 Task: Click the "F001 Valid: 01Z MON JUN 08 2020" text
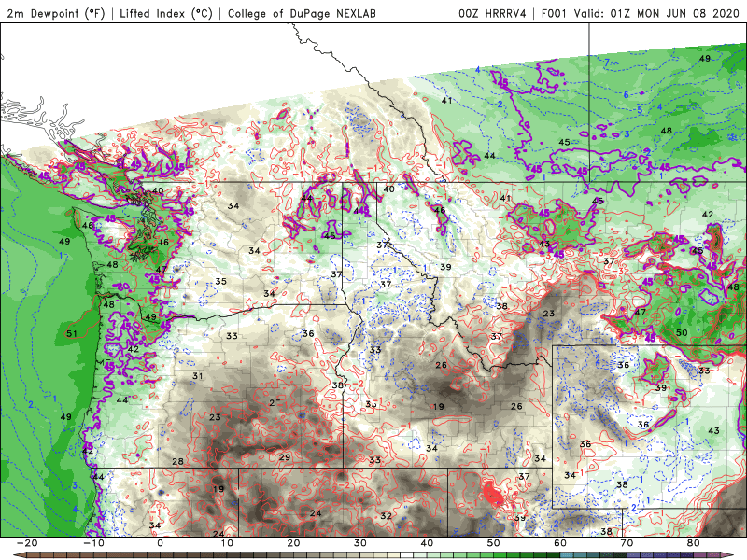coord(640,13)
